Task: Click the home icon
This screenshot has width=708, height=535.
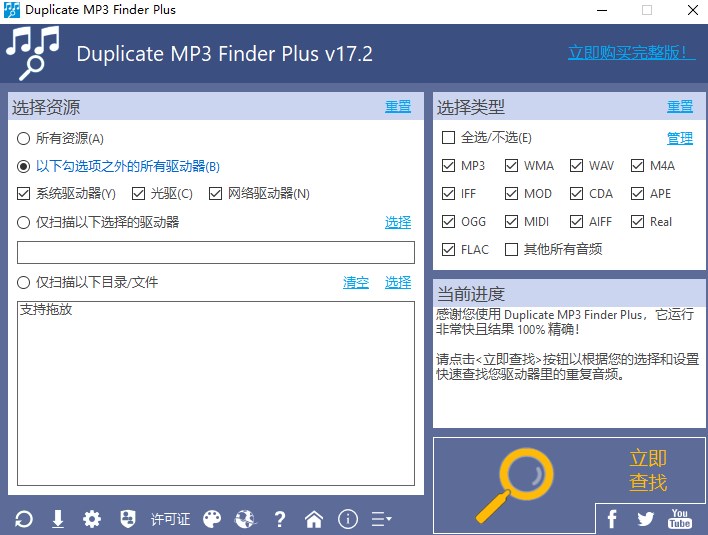Action: 314,519
